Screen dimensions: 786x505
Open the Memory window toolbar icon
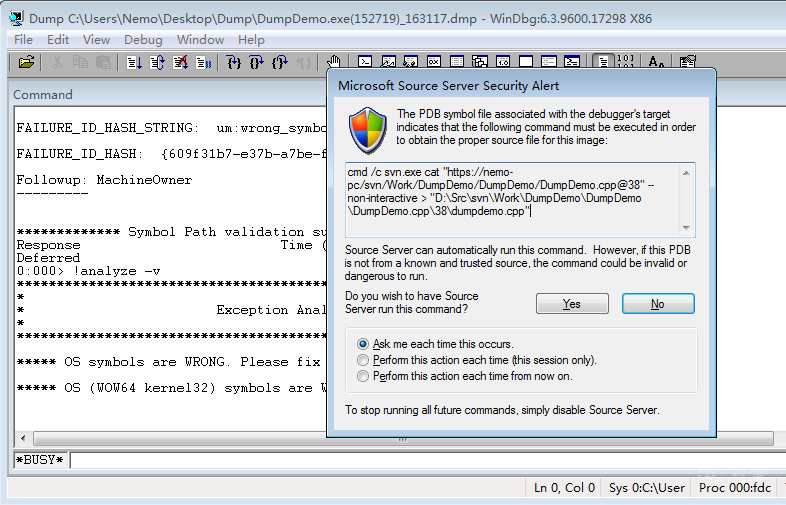point(457,62)
